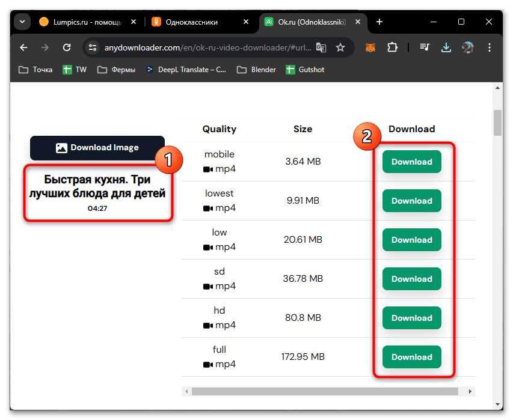Switch to the Lumpics.ru tab
The image size is (513, 420).
click(x=81, y=22)
